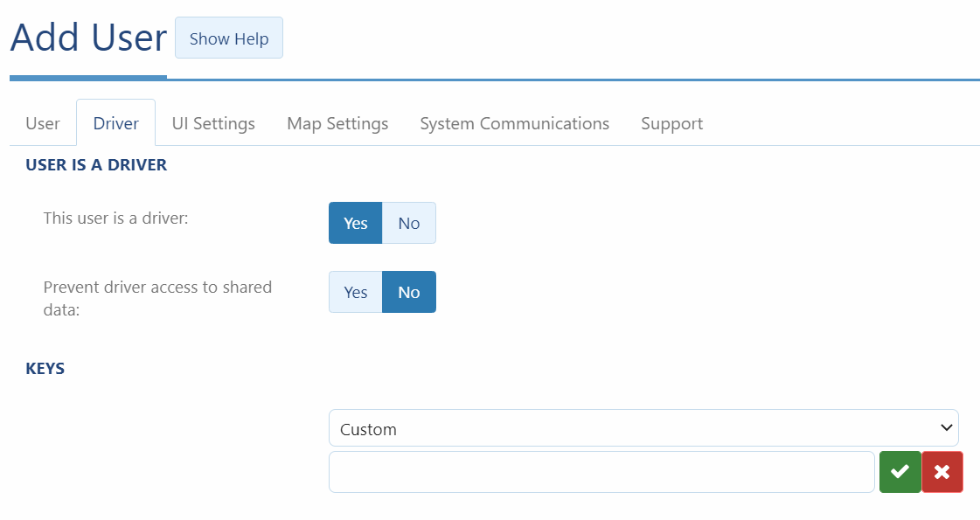Click the Show Help button
The height and width of the screenshot is (520, 980).
pyautogui.click(x=229, y=38)
